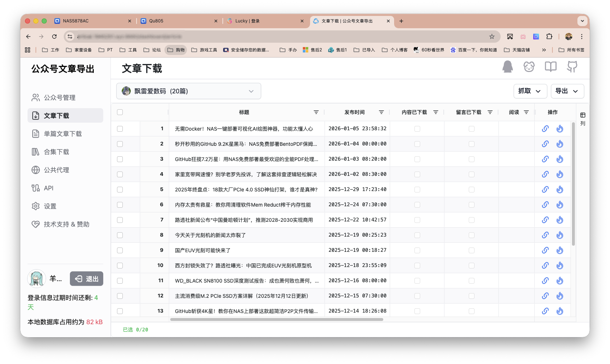The height and width of the screenshot is (364, 610).
Task: Open the documentation book icon in header
Action: coord(551,67)
